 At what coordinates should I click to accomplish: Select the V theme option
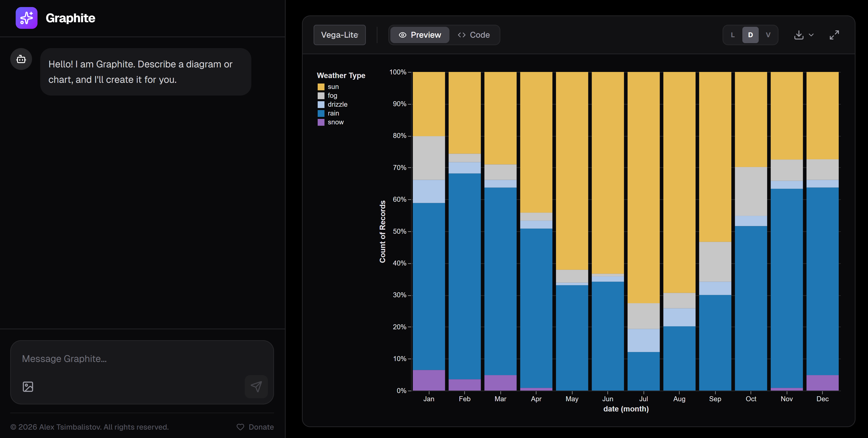click(x=768, y=35)
